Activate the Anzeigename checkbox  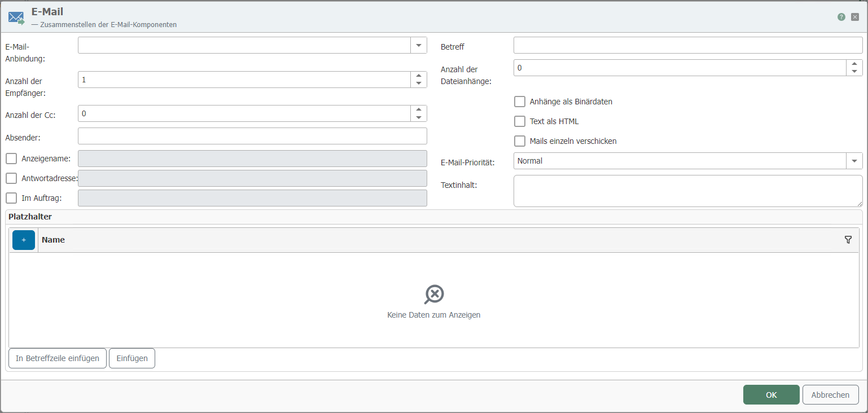(11, 159)
